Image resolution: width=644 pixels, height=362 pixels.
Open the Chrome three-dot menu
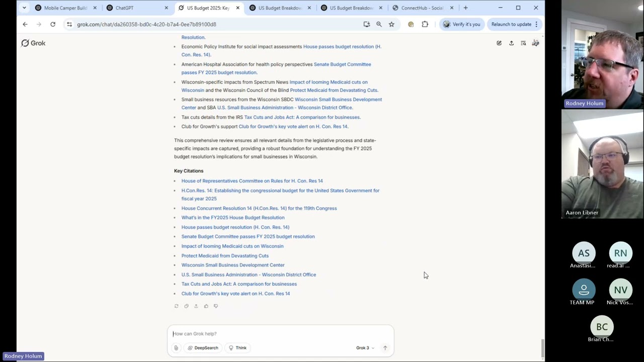click(536, 24)
